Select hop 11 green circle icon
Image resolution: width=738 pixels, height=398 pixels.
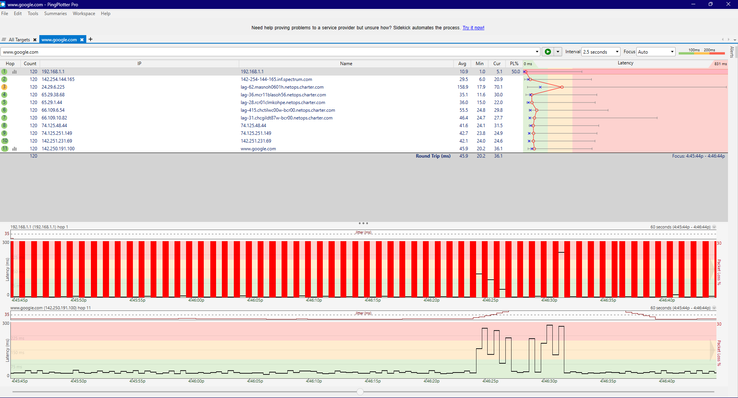[4, 149]
